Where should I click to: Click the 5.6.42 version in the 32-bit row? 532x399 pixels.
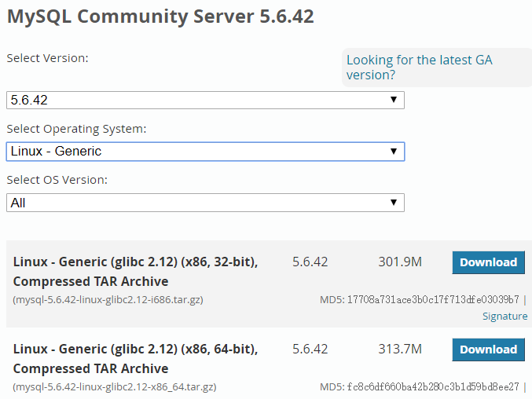[310, 262]
